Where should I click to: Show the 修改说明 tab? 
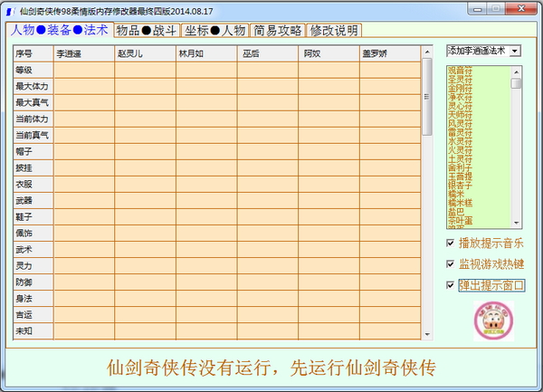click(x=334, y=30)
